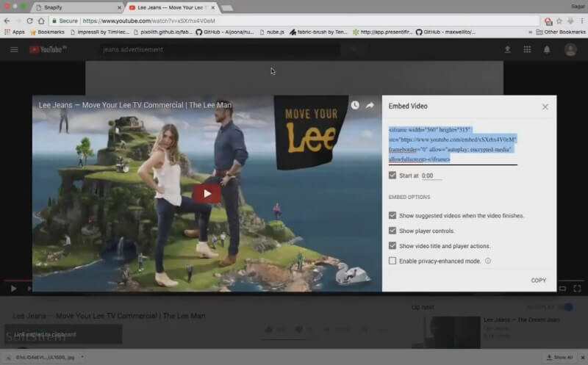Open the downloaded jpg file in downloads bar
The height and width of the screenshot is (365, 588).
click(x=45, y=358)
